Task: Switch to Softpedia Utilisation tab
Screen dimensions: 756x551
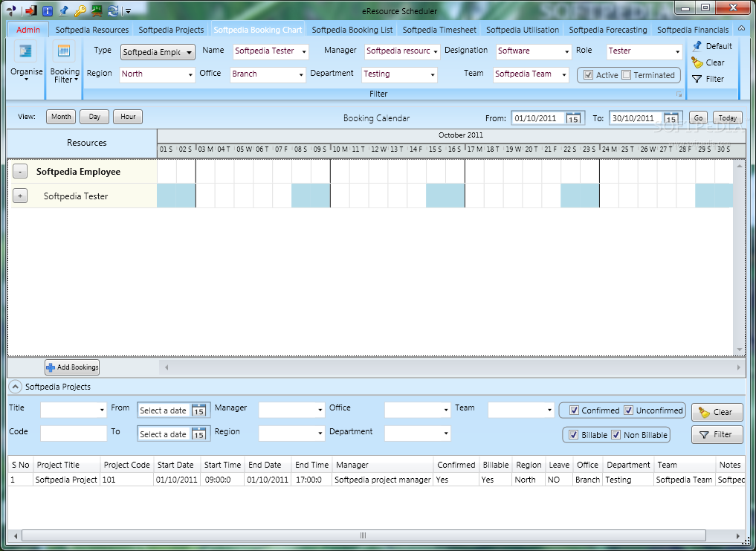Action: 523,30
